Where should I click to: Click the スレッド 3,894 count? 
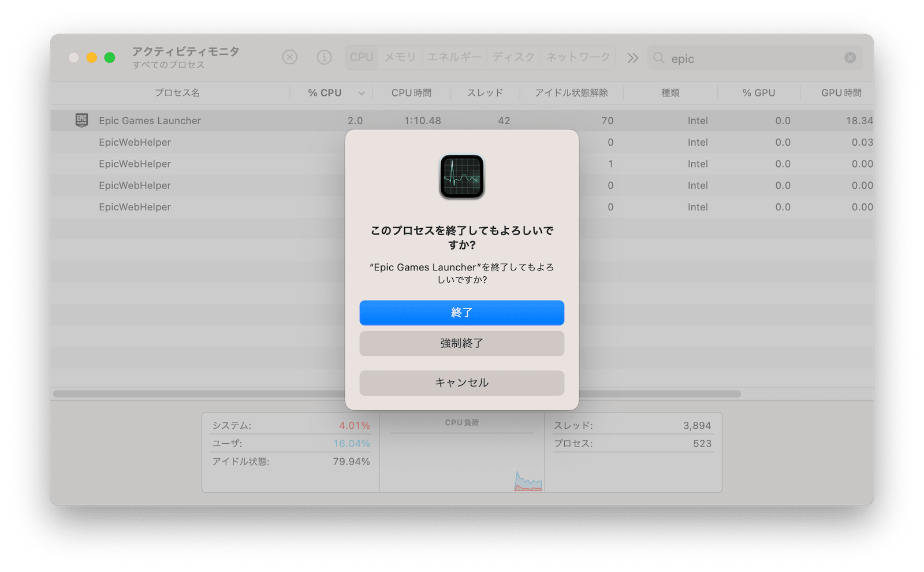[x=697, y=425]
